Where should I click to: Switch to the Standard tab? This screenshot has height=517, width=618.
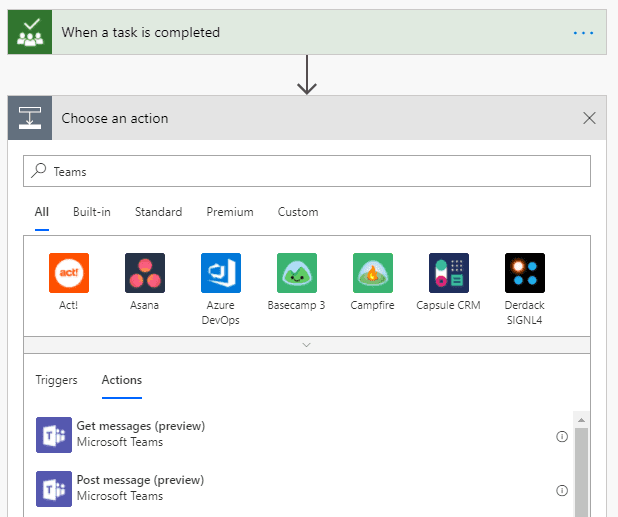(x=158, y=212)
